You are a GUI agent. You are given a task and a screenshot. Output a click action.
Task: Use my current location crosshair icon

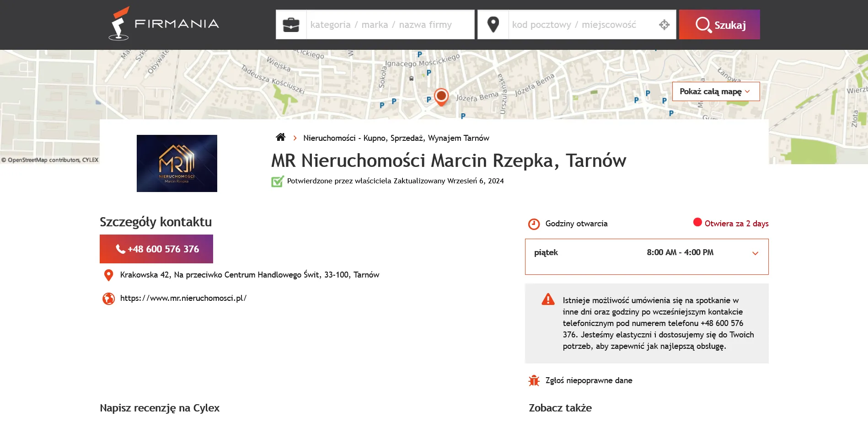[664, 25]
